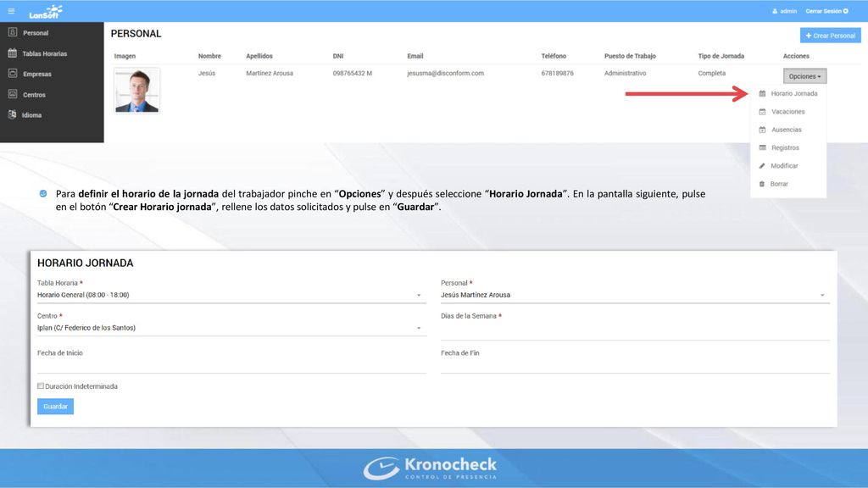Click the Nombre column header
Image resolution: width=868 pixels, height=488 pixels.
coord(209,56)
